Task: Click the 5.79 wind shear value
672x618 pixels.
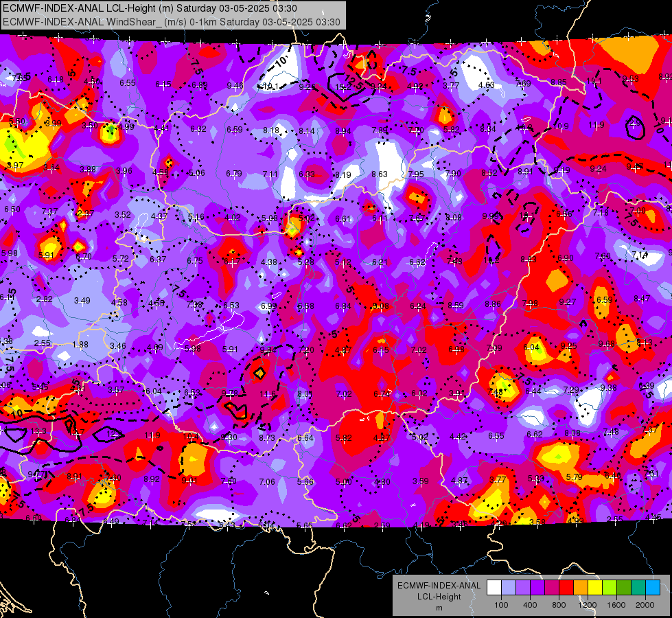Action: click(x=575, y=477)
